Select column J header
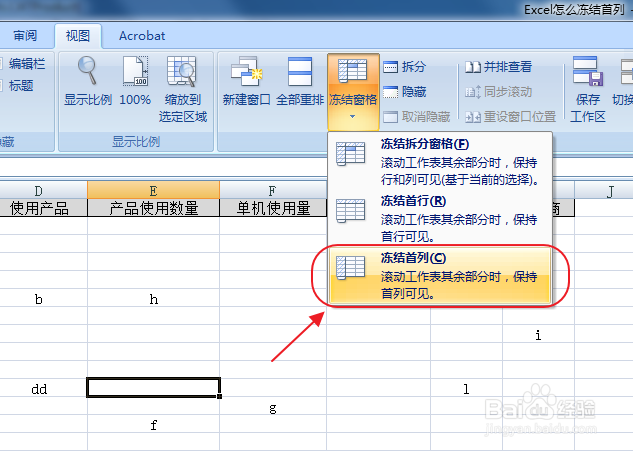Image resolution: width=633 pixels, height=451 pixels. [x=604, y=190]
